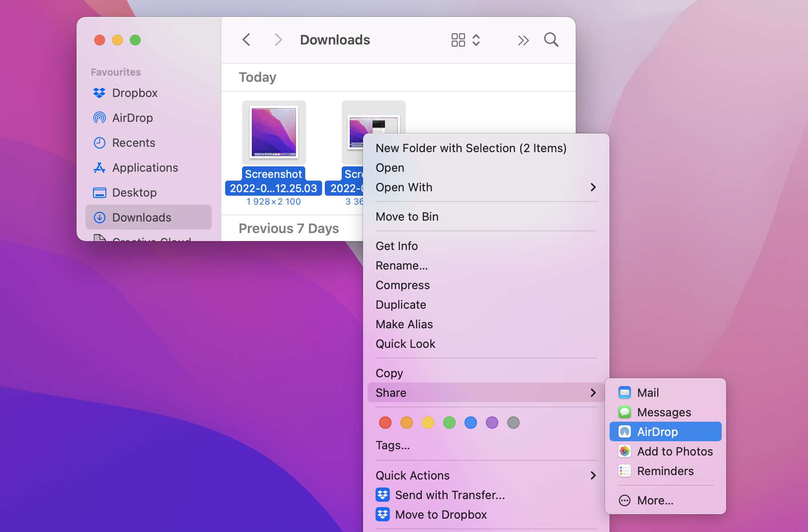The image size is (808, 532).
Task: Share to Reminders
Action: (666, 471)
